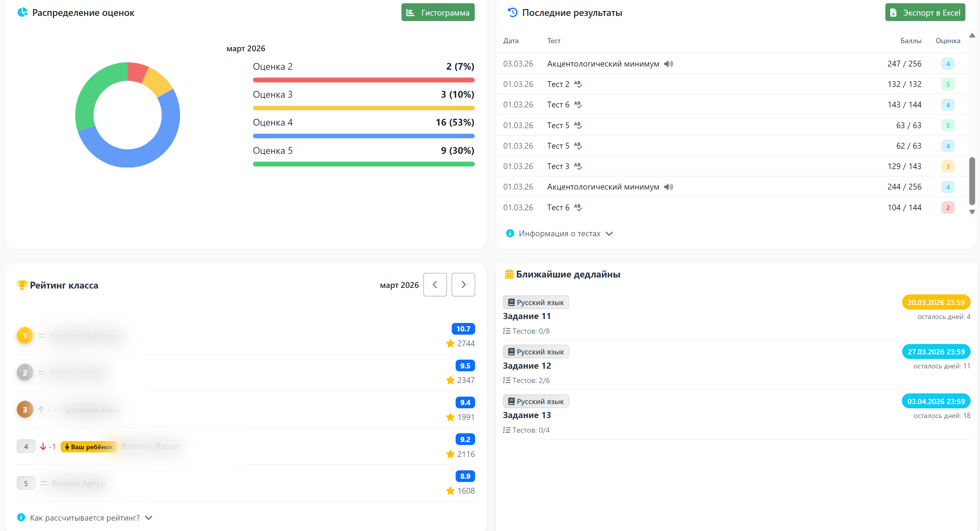The width and height of the screenshot is (980, 531).
Task: Click the spellcheck icon on 62 / 63 row
Action: tap(578, 146)
